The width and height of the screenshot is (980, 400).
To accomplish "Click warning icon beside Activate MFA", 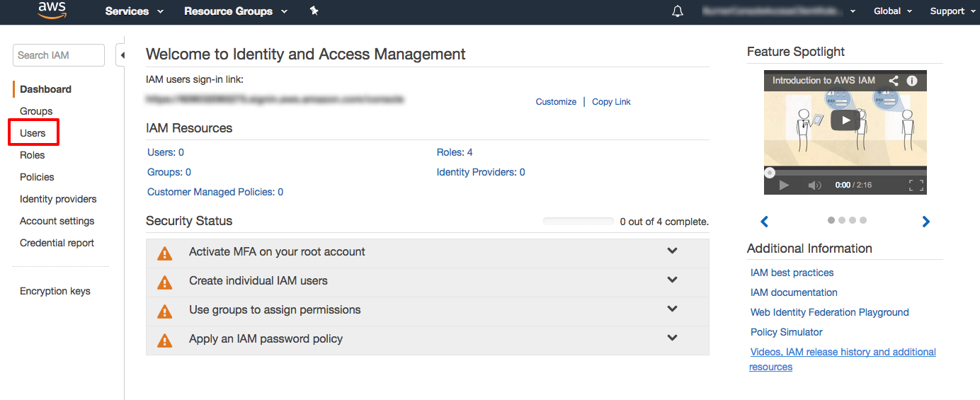I will click(x=164, y=253).
